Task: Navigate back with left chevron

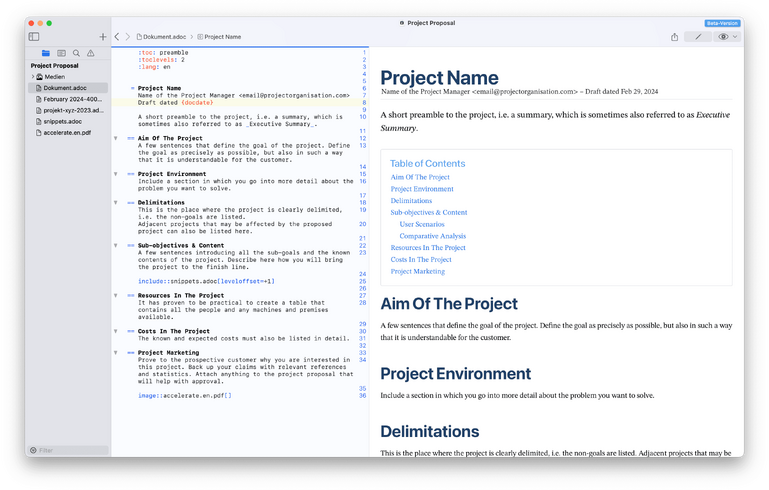Action: 117,37
